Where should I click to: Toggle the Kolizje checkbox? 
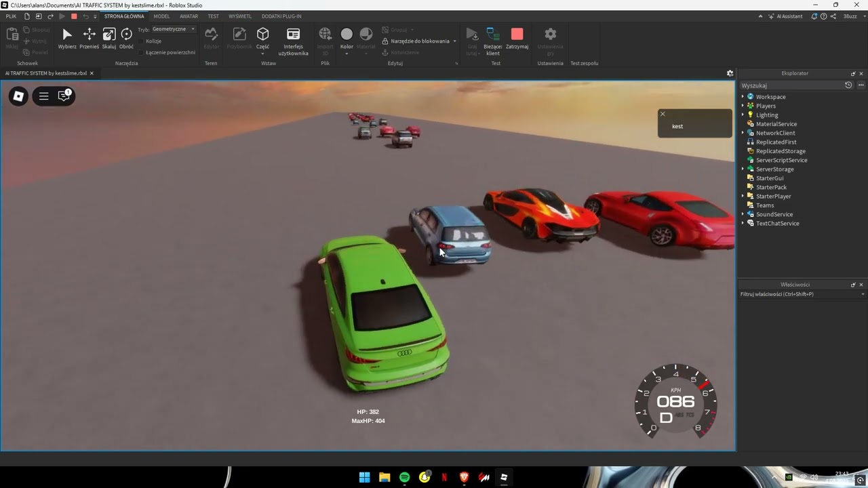click(x=141, y=41)
